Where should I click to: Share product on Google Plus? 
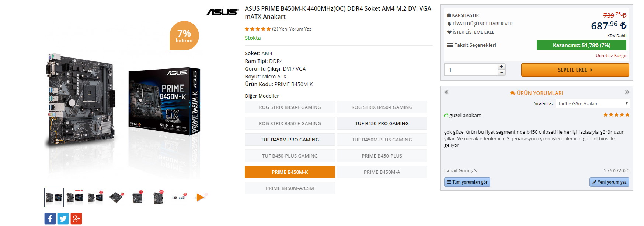coord(76,219)
